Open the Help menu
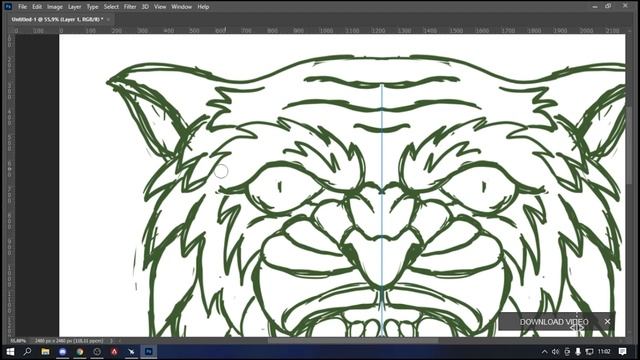The width and height of the screenshot is (640, 360). point(203,7)
